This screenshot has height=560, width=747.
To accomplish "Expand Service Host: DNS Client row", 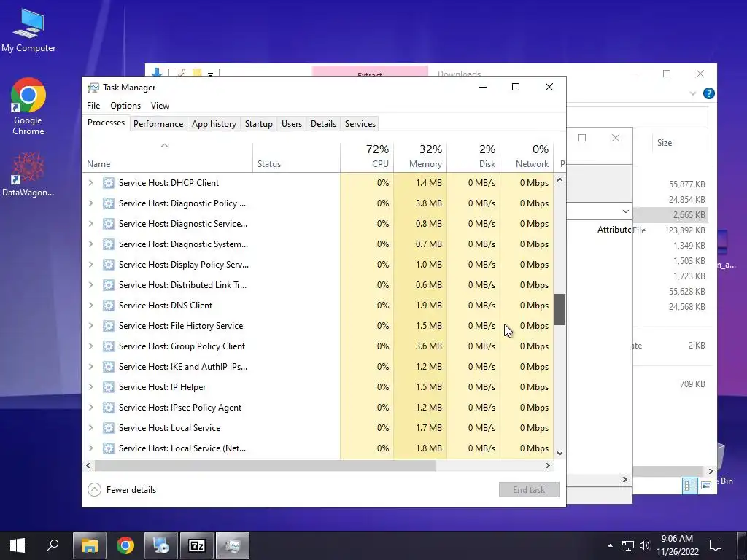I will point(91,306).
